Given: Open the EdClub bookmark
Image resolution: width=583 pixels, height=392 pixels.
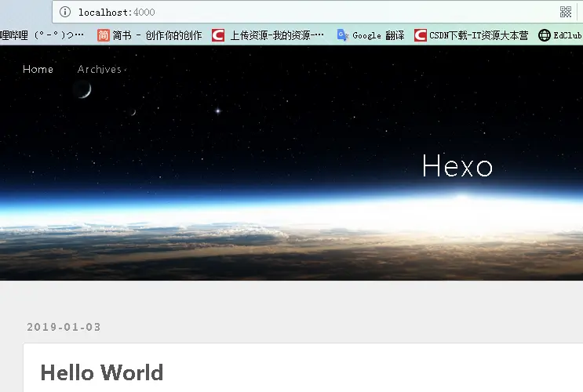Looking at the screenshot, I should [x=560, y=35].
